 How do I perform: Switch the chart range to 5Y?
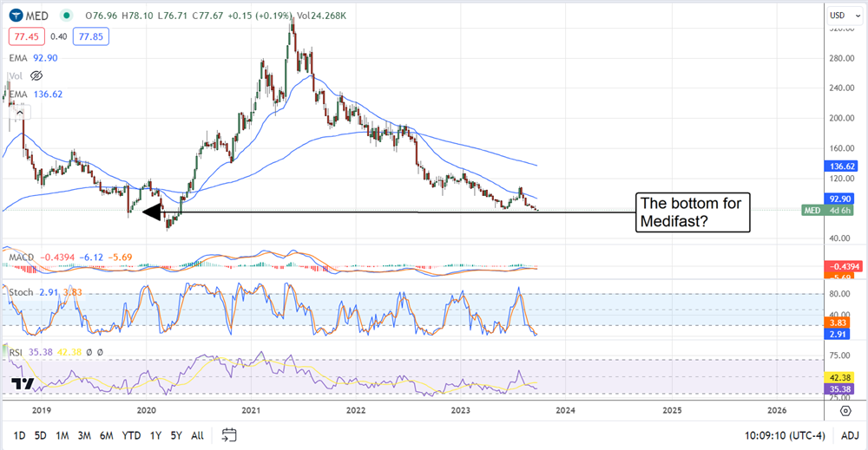pyautogui.click(x=176, y=435)
